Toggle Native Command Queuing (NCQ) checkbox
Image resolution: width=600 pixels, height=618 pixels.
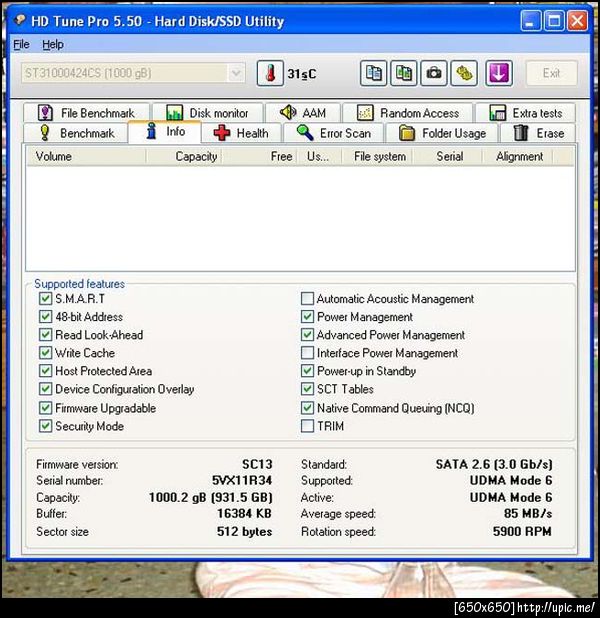point(307,408)
